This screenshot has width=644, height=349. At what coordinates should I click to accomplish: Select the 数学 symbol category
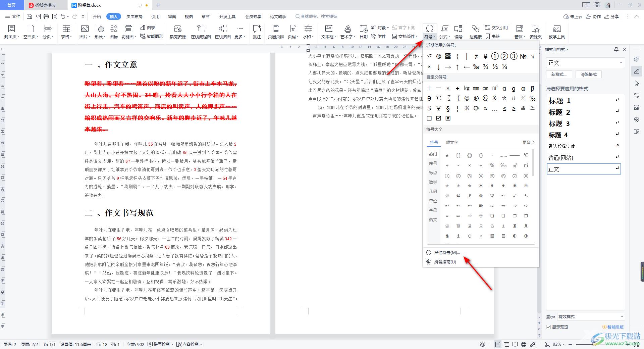[433, 182]
